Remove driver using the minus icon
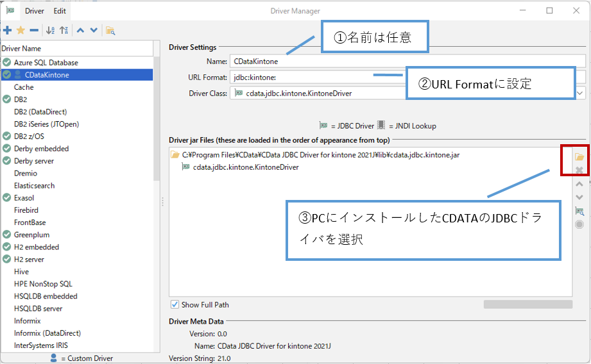The height and width of the screenshot is (364, 591). pyautogui.click(x=34, y=30)
